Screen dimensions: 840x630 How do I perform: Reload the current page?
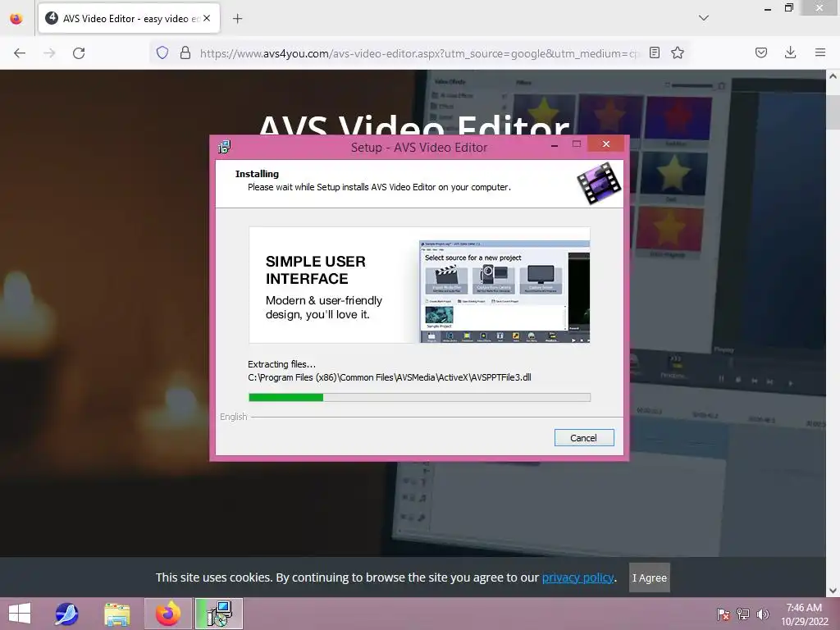coord(79,53)
